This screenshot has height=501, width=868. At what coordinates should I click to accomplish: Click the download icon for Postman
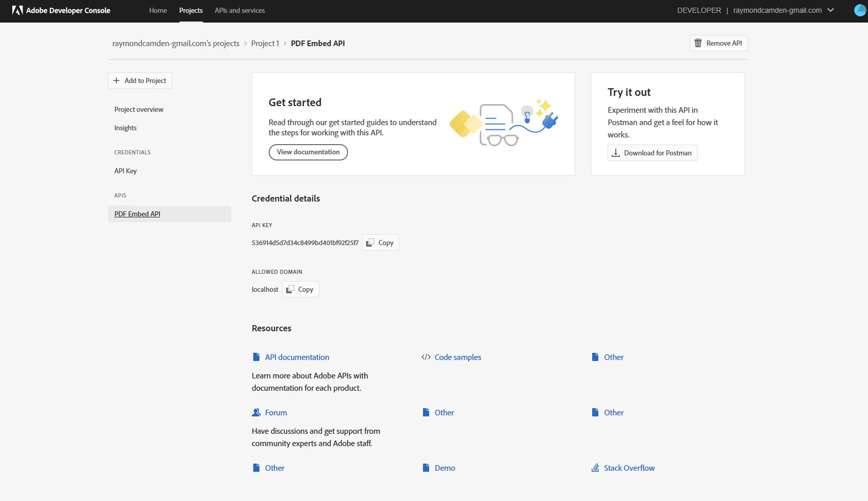616,153
